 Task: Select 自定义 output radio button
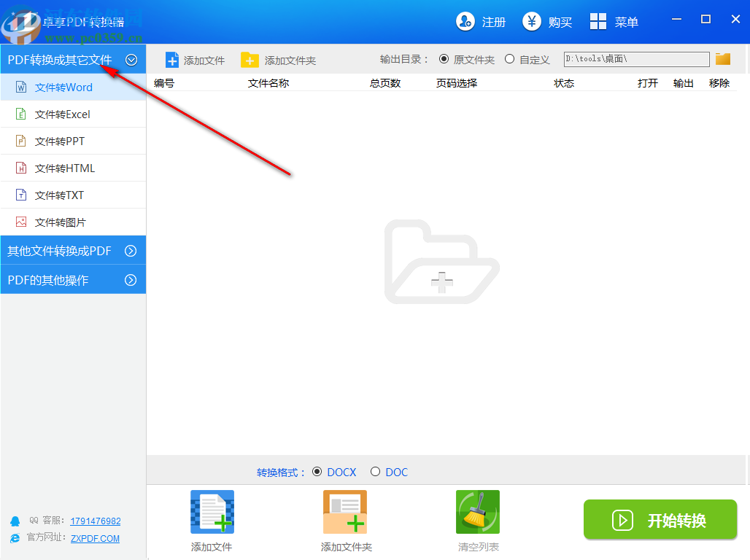[510, 59]
